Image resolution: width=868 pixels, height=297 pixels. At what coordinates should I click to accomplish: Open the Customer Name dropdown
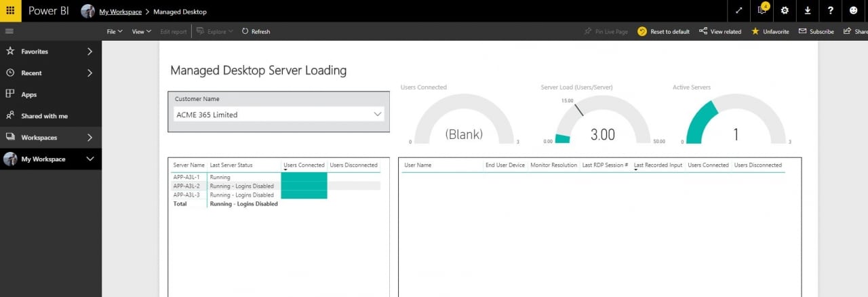coord(279,115)
